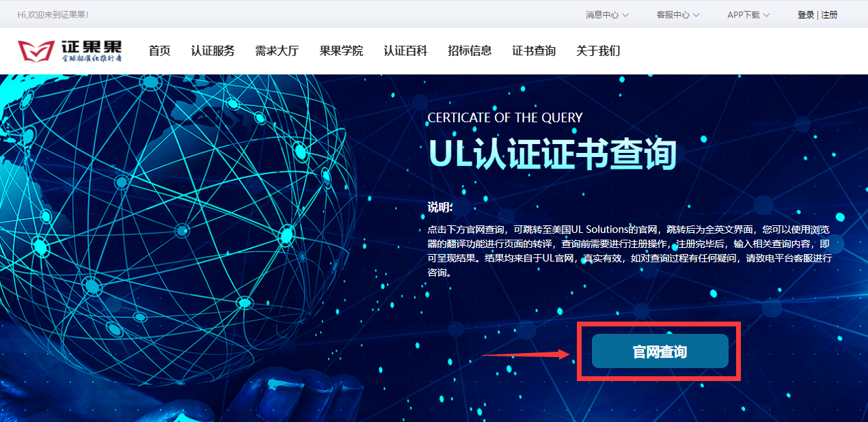Open the 果果学院 navigation item
Viewport: 868px width, 422px height.
pos(341,51)
